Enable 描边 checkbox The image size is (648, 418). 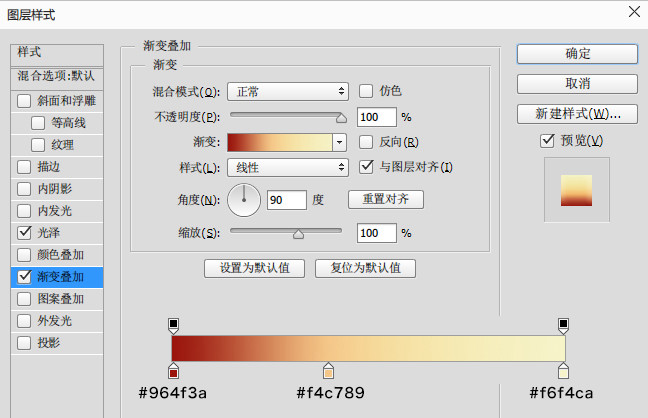(x=24, y=167)
